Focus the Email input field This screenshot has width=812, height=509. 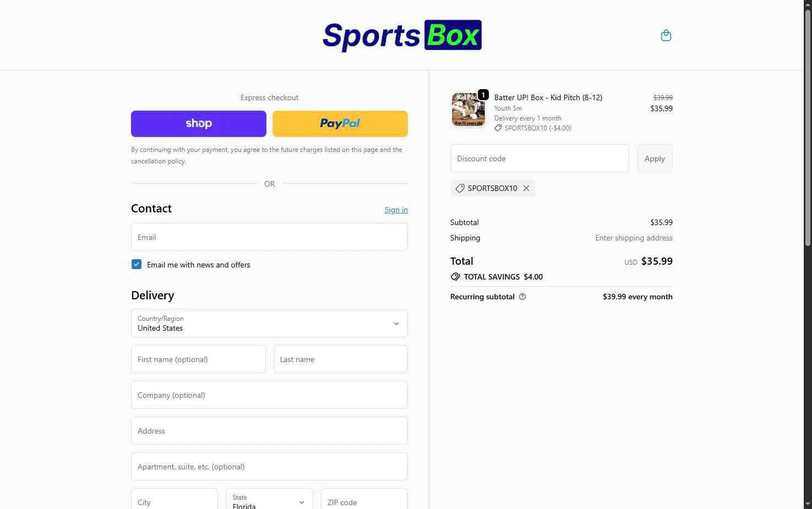click(269, 237)
